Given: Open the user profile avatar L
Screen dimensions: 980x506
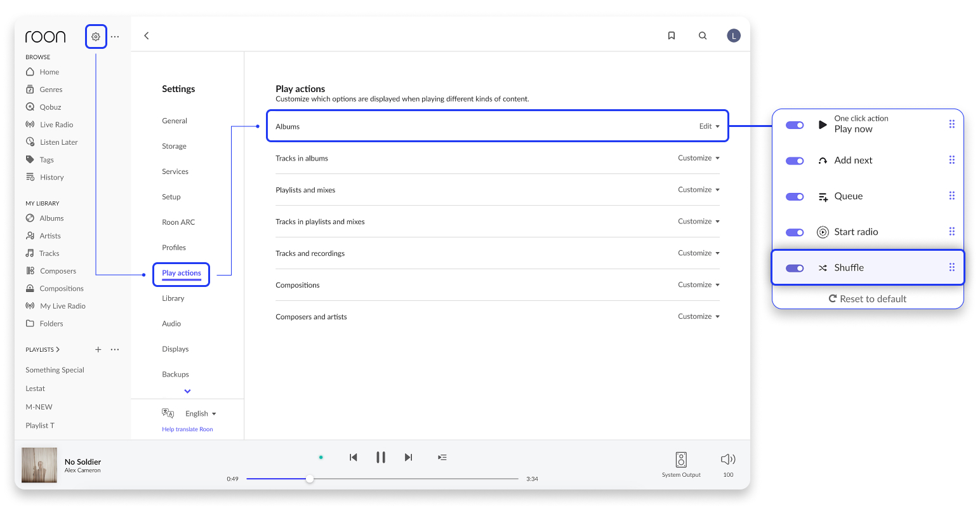Looking at the screenshot, I should 734,36.
